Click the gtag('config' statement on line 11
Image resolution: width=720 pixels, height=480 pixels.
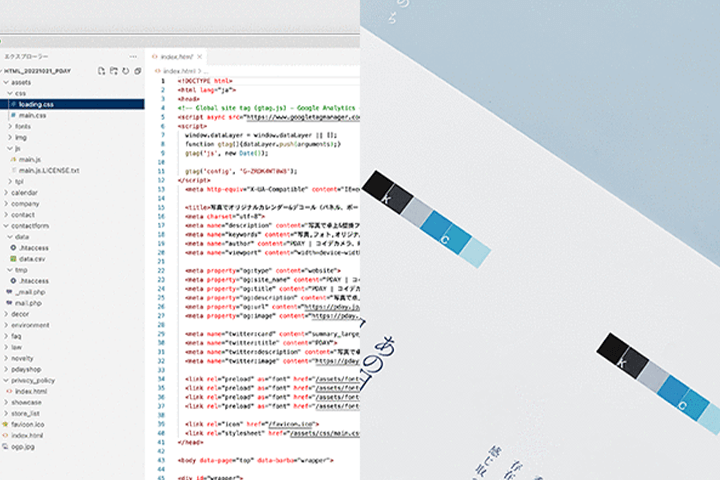click(x=241, y=171)
